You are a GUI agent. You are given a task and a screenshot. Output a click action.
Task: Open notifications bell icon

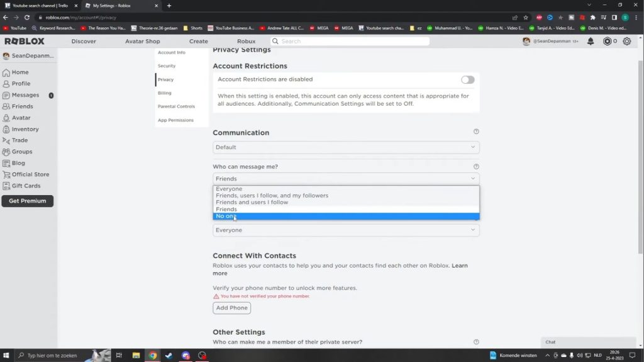pyautogui.click(x=591, y=41)
